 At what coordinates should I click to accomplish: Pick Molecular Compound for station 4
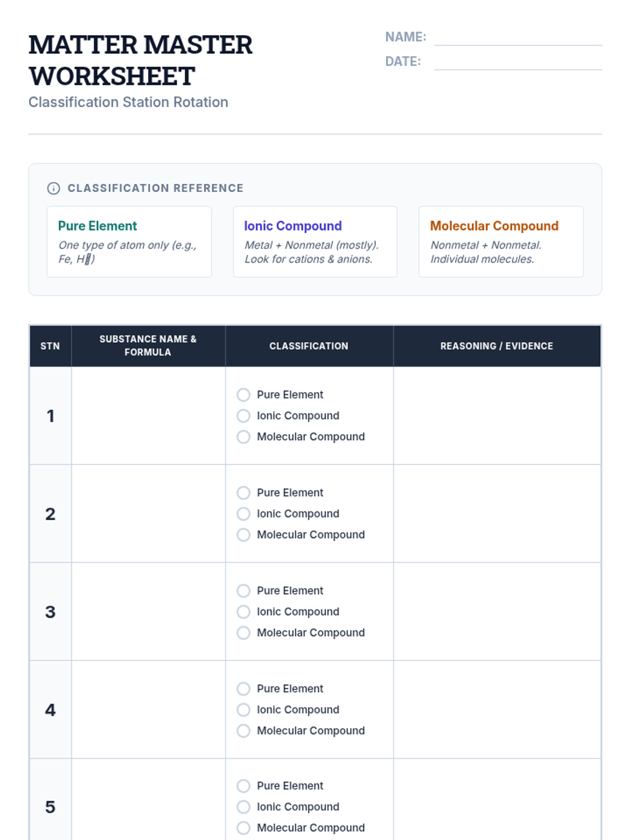coord(244,731)
